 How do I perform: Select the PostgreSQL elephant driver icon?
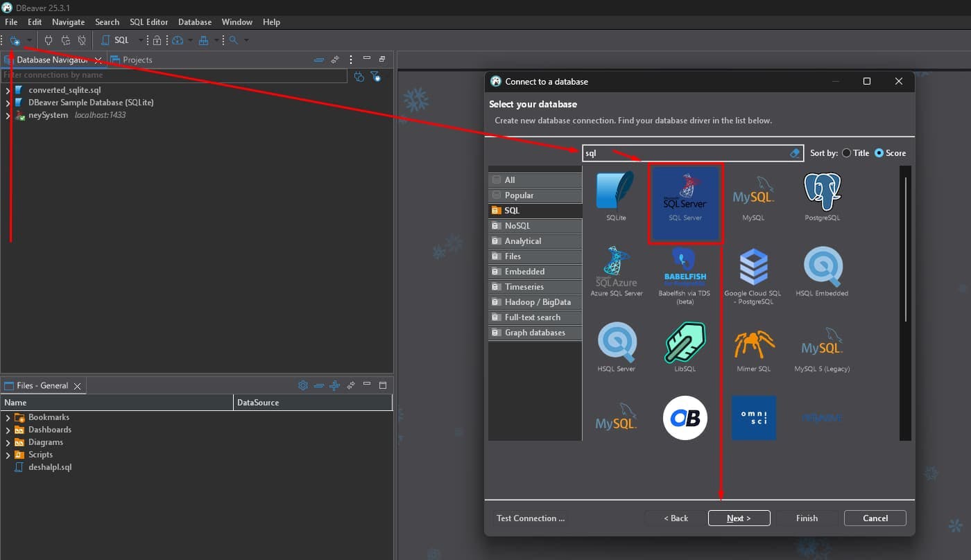(x=821, y=196)
